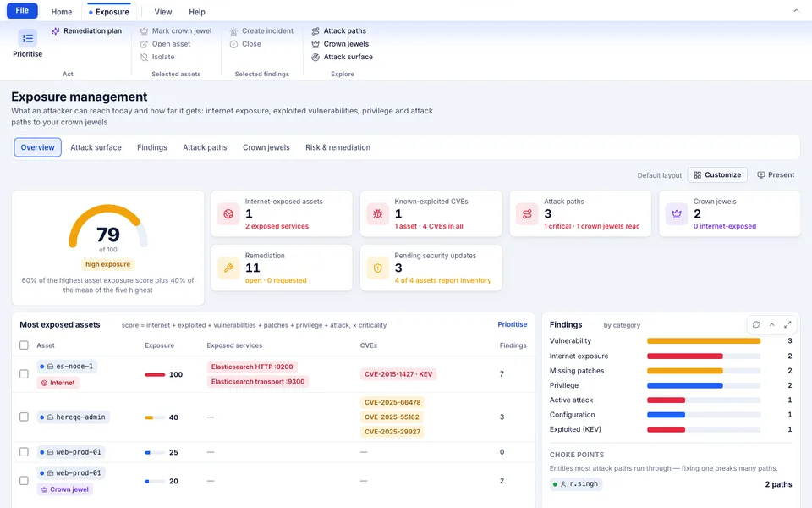
Task: Click the Elasticsearch transport :9300 tag
Action: 258,382
